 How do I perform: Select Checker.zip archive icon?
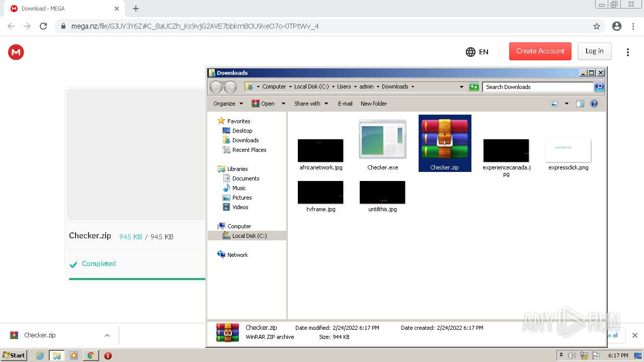(445, 139)
